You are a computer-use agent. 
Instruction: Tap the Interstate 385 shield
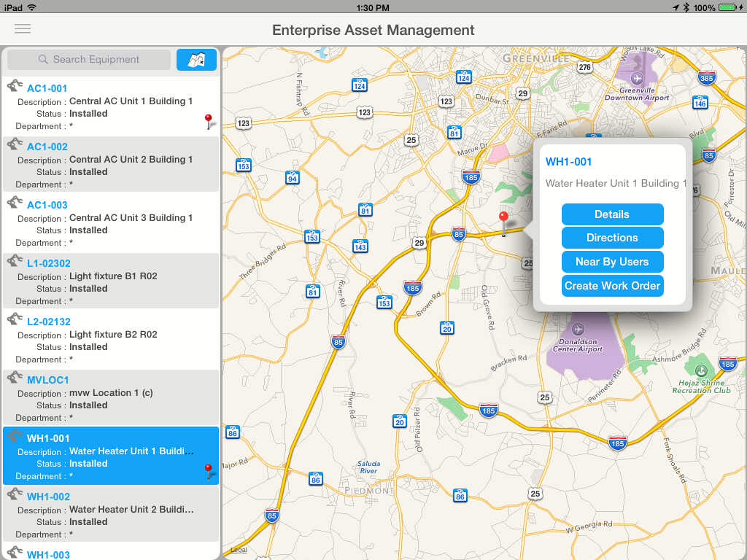pos(706,78)
